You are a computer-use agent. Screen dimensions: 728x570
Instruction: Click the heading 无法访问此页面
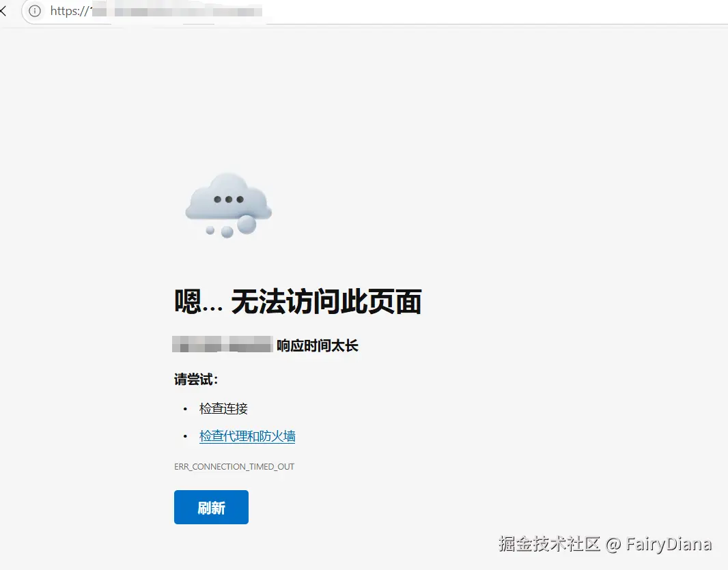(x=326, y=302)
